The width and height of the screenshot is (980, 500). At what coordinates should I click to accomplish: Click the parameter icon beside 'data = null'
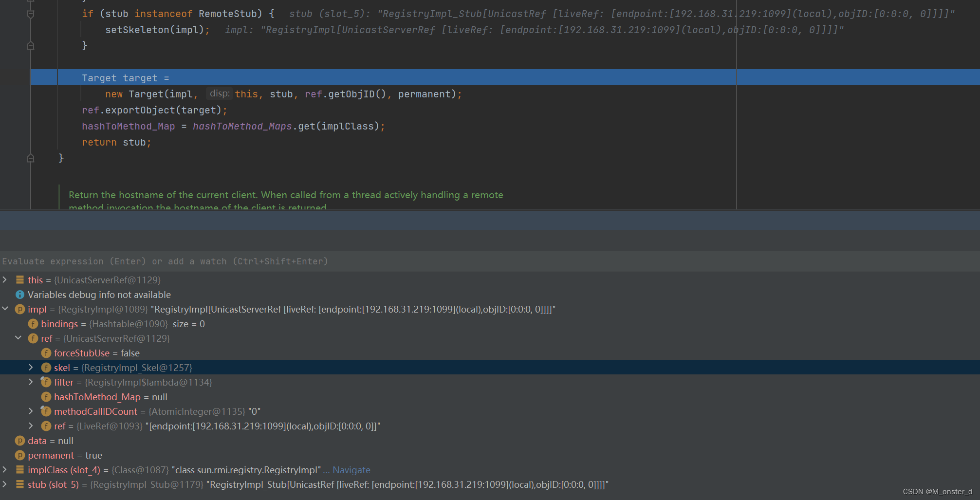[x=20, y=441]
